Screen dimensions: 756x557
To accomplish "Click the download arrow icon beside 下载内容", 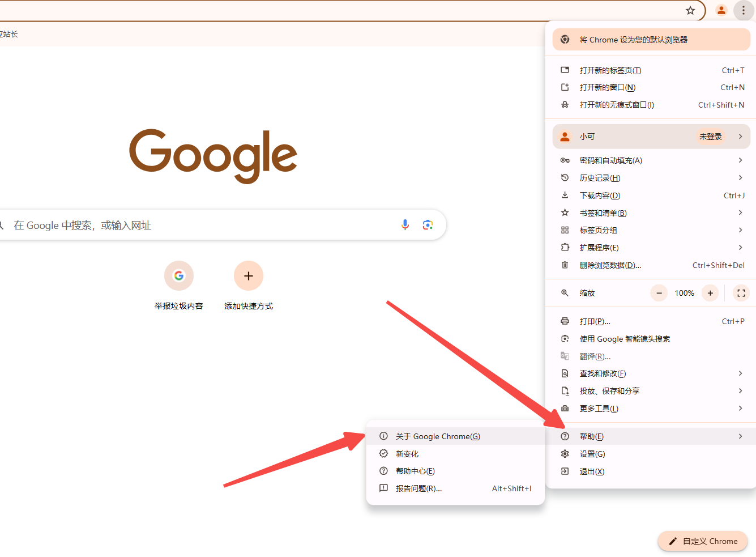I will (565, 195).
